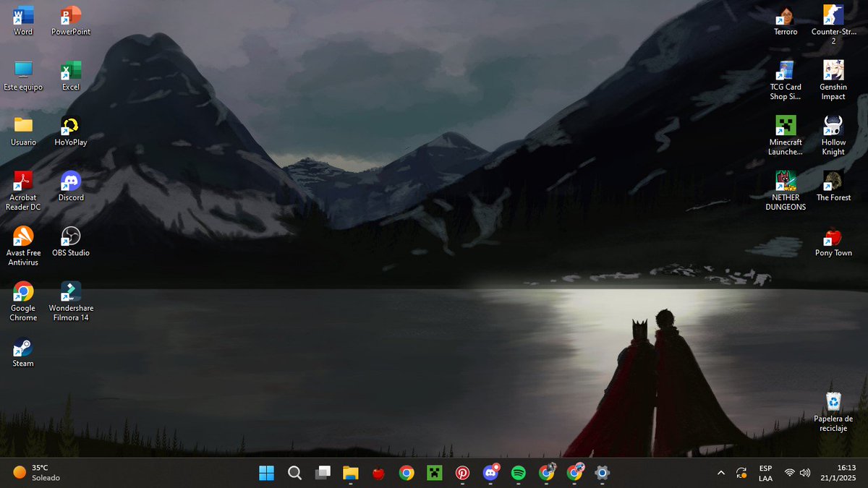Image resolution: width=868 pixels, height=488 pixels.
Task: Select the OBS Studio desktop shortcut
Action: [71, 241]
